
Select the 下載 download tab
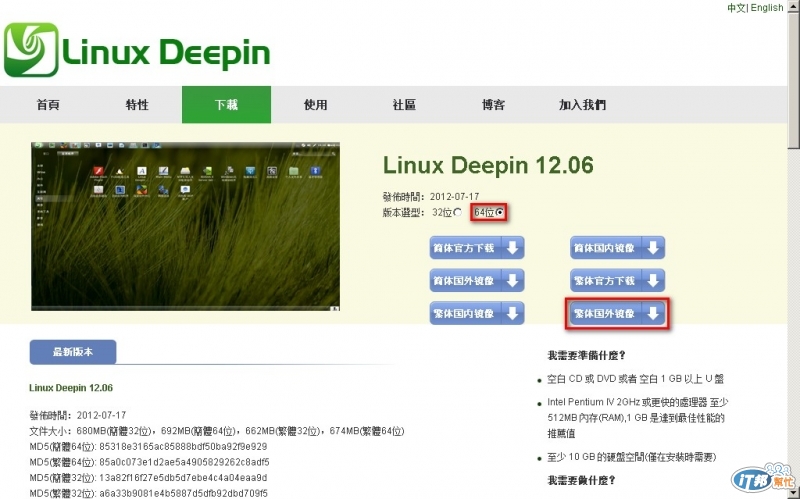point(226,105)
